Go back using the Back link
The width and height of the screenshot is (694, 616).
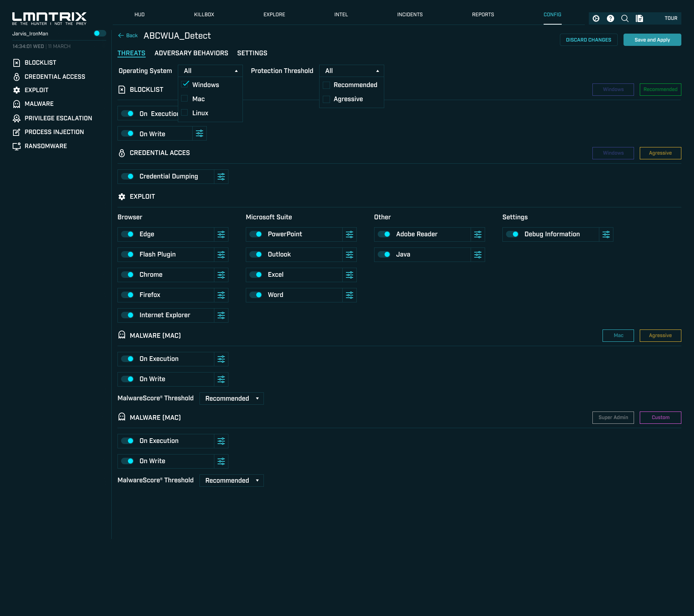(x=128, y=36)
